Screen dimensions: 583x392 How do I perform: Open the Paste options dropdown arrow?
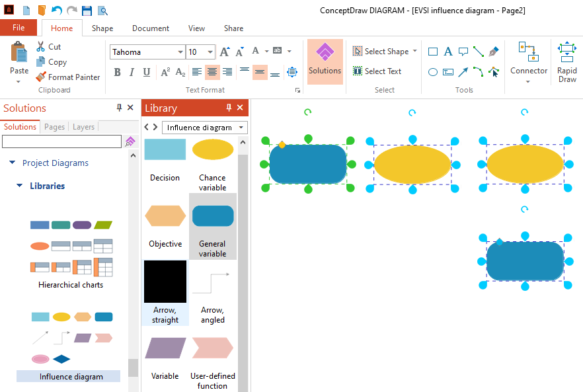point(19,81)
